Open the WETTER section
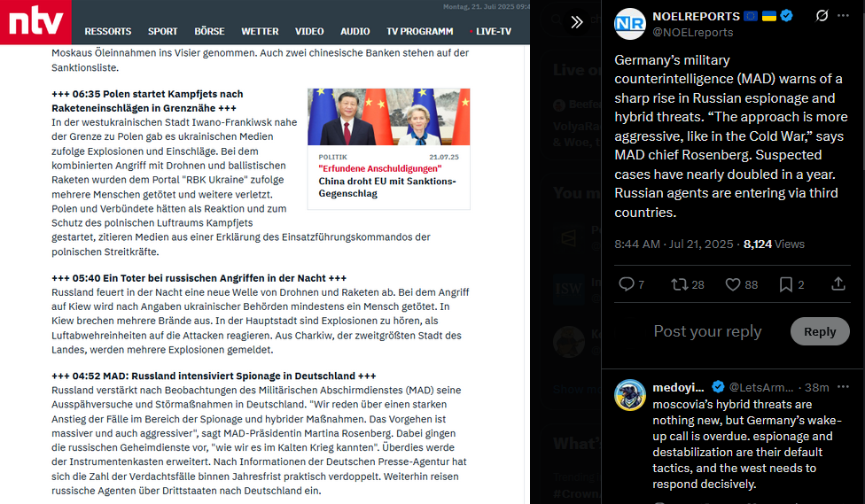 coord(260,31)
